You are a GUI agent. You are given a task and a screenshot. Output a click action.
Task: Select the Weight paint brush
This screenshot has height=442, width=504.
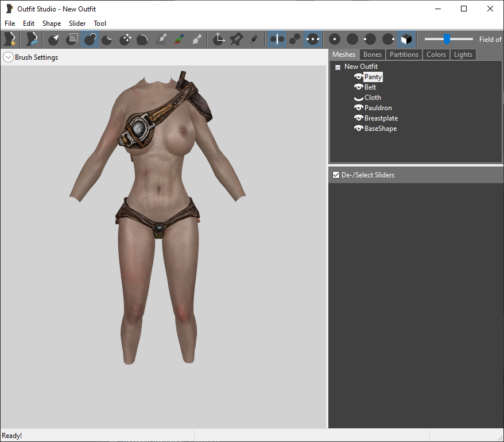tap(161, 39)
